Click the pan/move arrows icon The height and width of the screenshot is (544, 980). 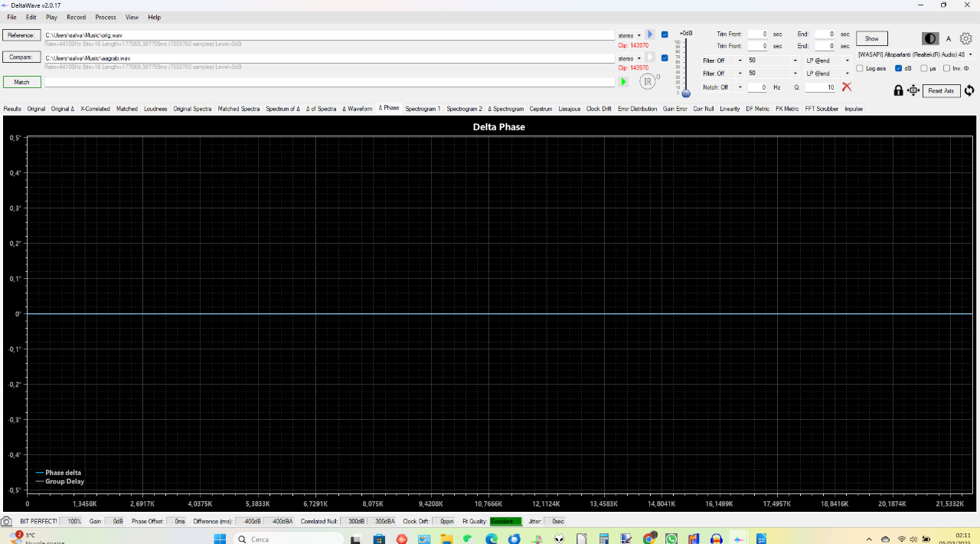click(x=913, y=90)
